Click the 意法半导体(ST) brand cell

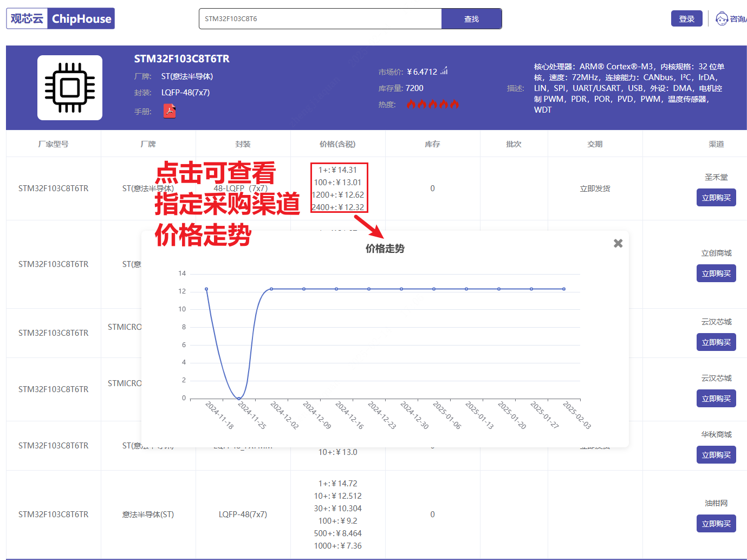coord(148,515)
